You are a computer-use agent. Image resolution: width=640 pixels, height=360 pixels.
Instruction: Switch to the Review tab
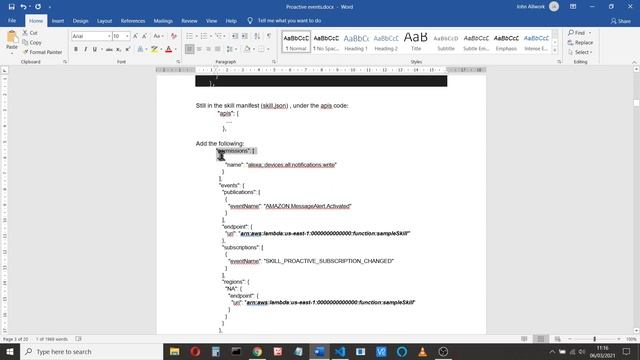click(189, 20)
